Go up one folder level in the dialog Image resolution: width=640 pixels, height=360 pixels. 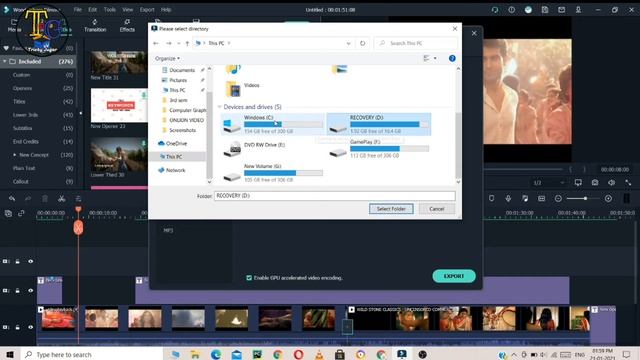pyautogui.click(x=187, y=43)
